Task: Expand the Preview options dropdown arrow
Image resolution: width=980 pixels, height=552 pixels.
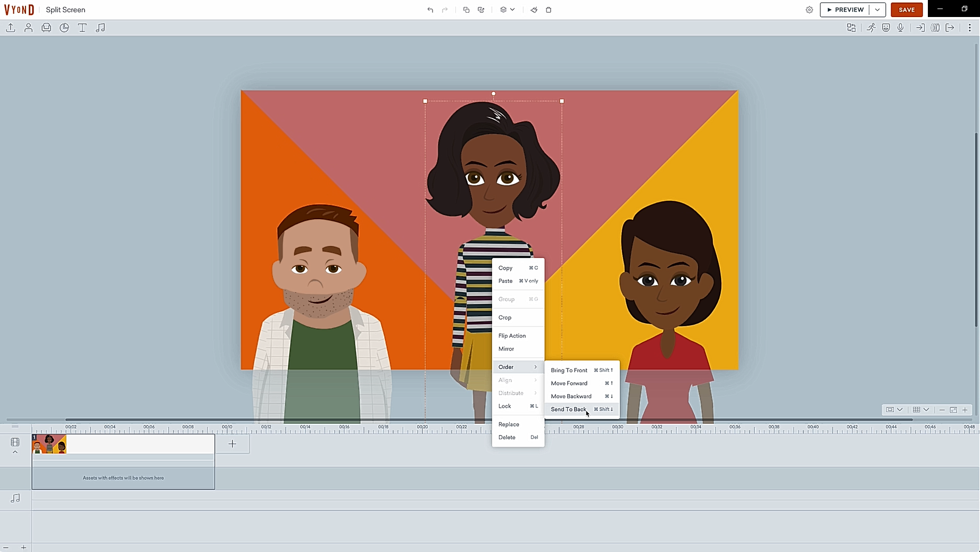Action: tap(877, 10)
